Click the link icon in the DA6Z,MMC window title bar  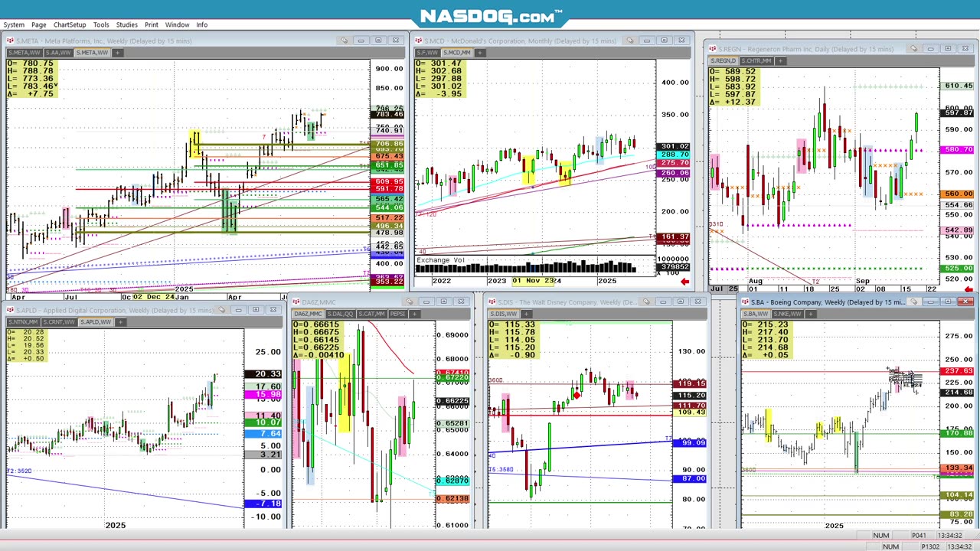(410, 302)
